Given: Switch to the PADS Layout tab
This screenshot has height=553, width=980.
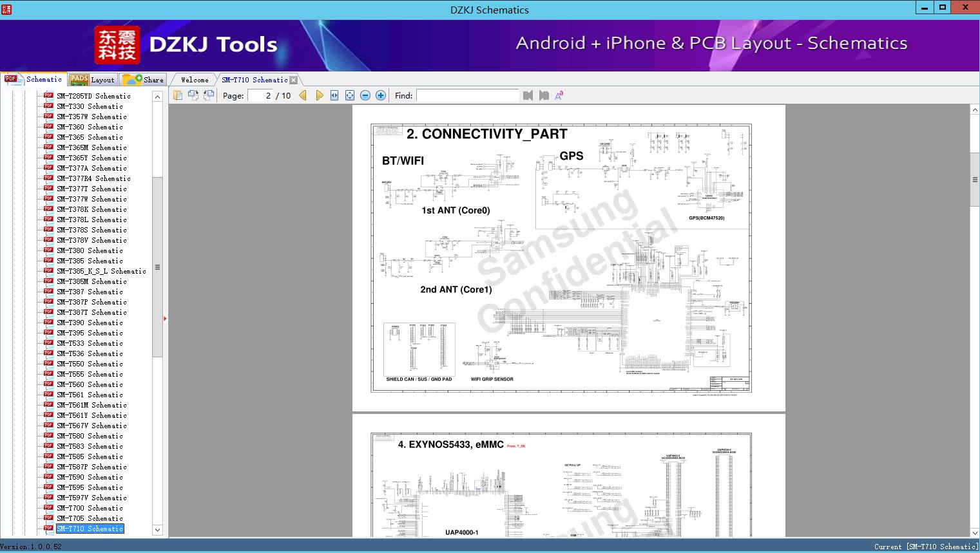Looking at the screenshot, I should pos(92,80).
